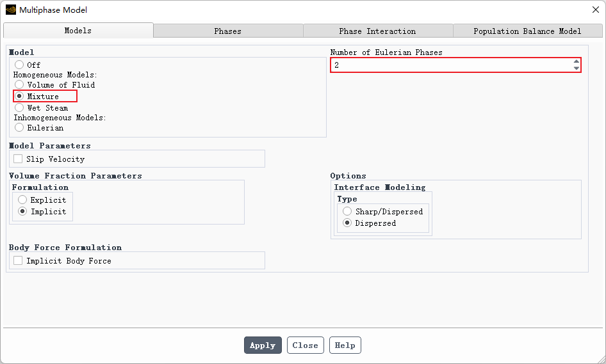The height and width of the screenshot is (364, 606).
Task: Click the Apply button
Action: [263, 345]
